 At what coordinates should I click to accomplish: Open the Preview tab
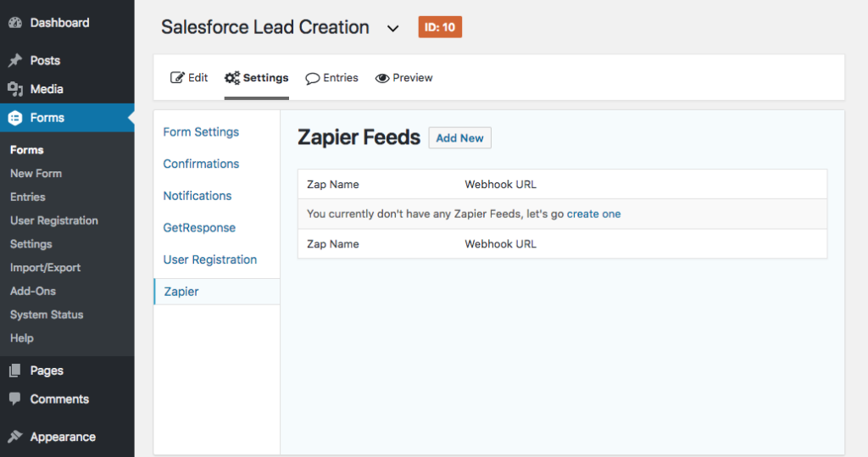(403, 77)
